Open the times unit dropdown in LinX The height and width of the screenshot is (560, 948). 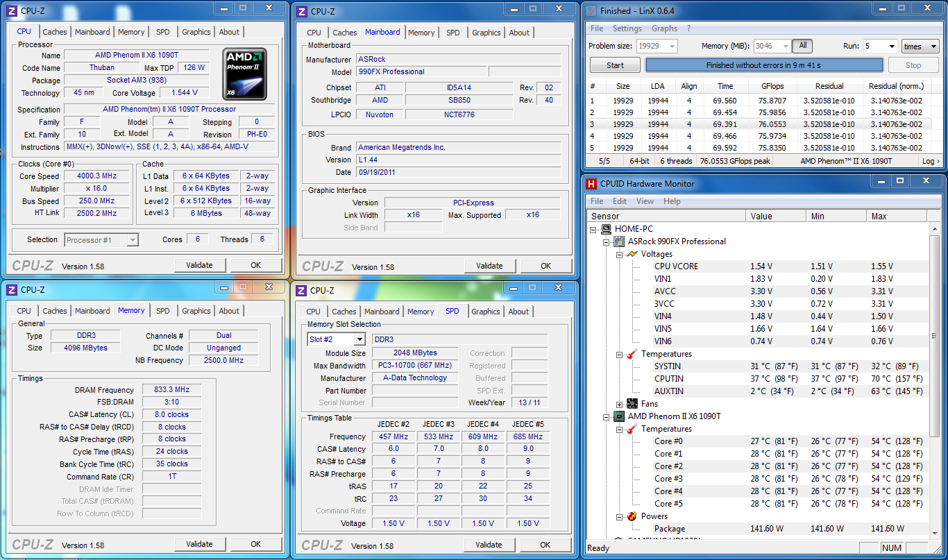click(x=920, y=46)
